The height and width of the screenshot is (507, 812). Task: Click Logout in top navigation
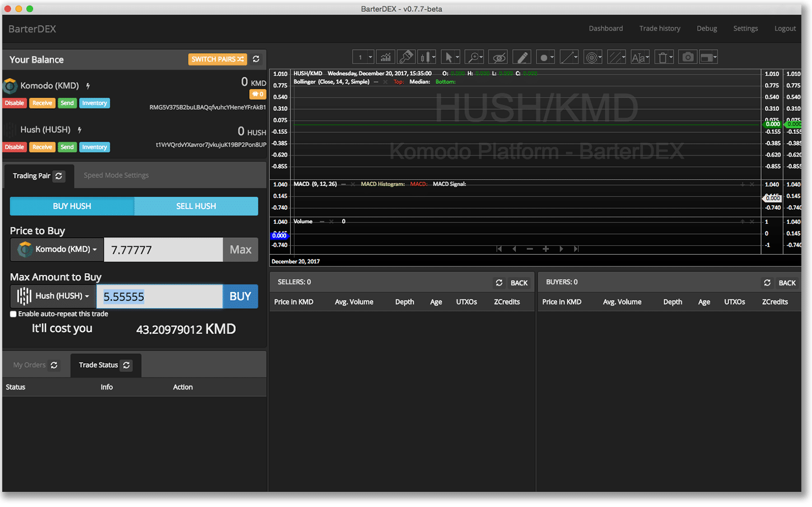[785, 29]
